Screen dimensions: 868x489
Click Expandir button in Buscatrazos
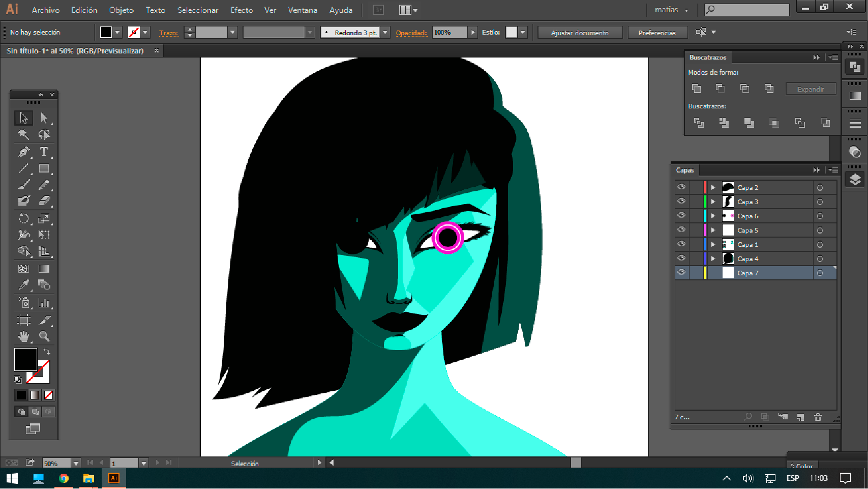pyautogui.click(x=811, y=89)
